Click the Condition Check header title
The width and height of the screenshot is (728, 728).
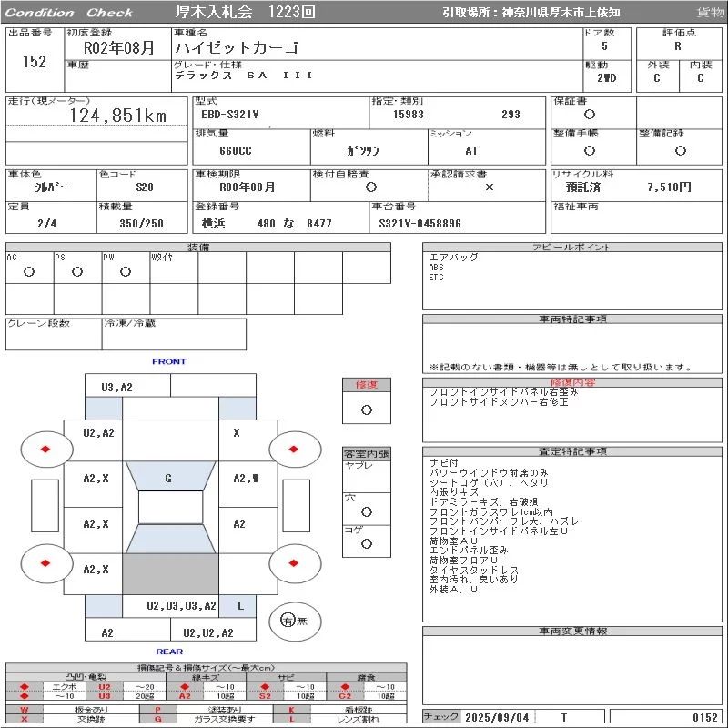pyautogui.click(x=69, y=13)
